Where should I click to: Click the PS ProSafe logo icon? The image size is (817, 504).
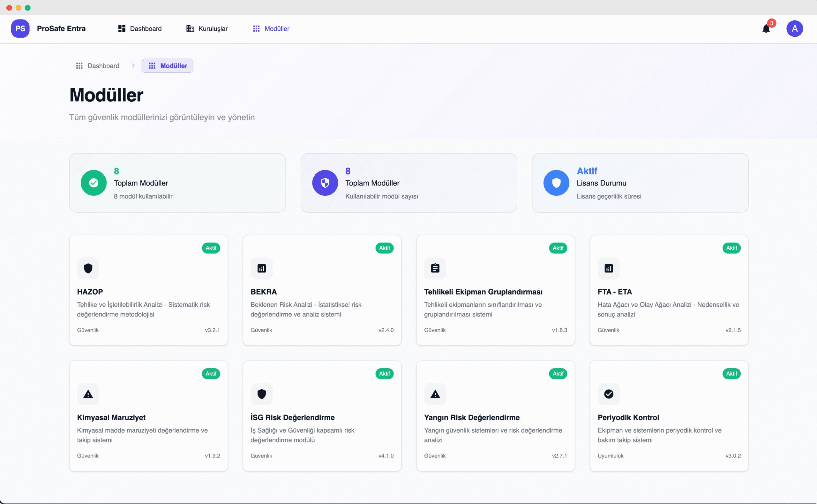coord(20,29)
